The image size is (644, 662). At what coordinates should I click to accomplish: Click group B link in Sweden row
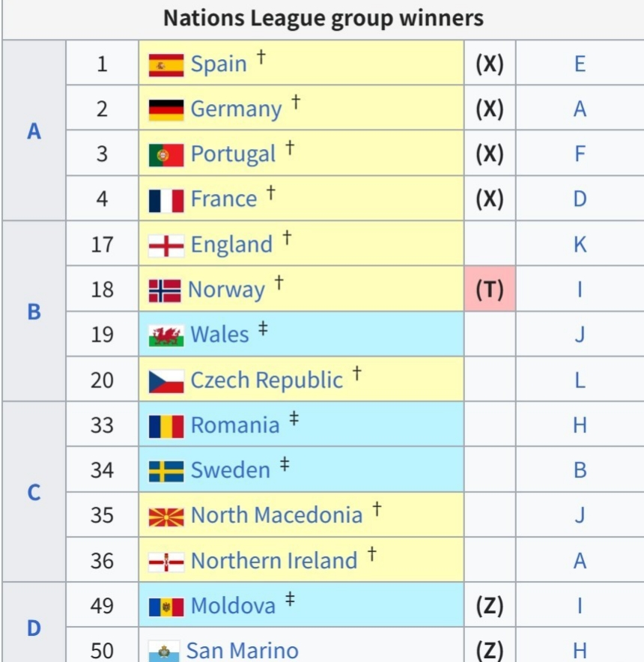tap(580, 470)
